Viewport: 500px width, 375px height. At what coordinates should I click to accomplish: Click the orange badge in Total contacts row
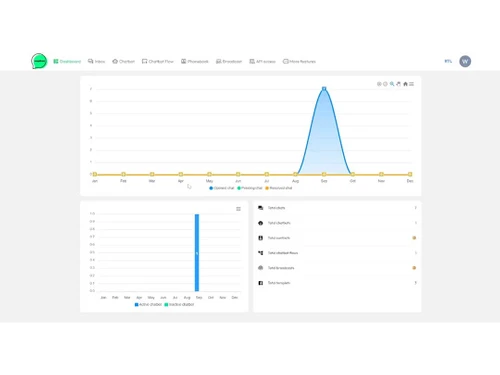(x=414, y=238)
